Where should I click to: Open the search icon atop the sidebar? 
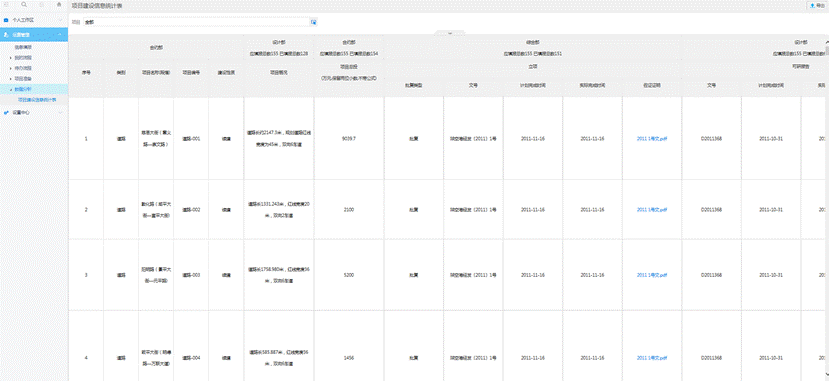pyautogui.click(x=24, y=4)
